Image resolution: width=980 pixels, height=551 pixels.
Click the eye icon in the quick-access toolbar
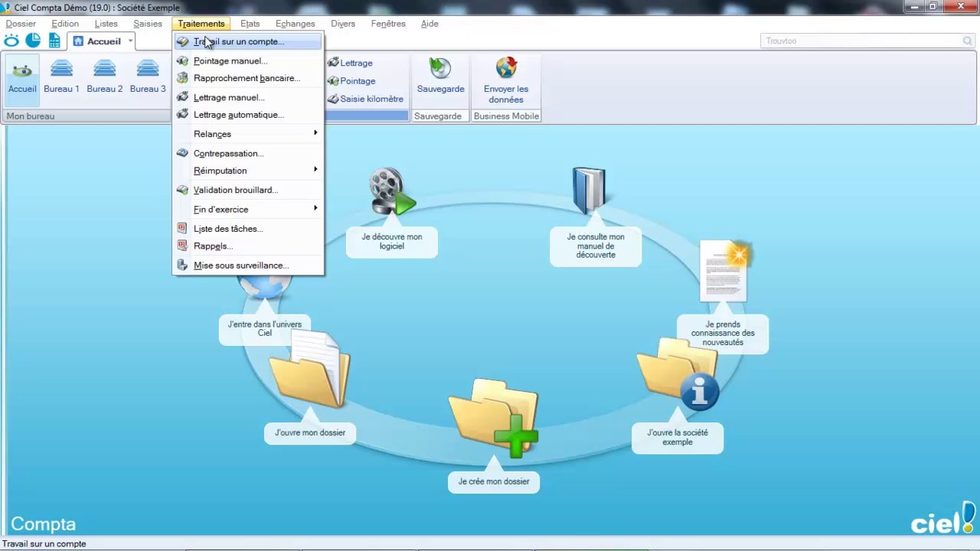pyautogui.click(x=12, y=41)
